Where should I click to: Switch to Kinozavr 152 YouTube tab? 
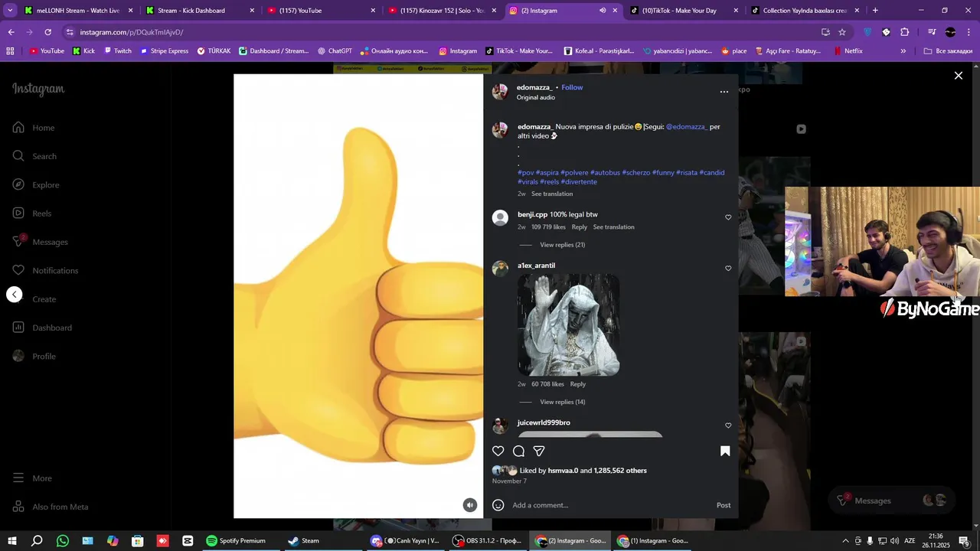(442, 11)
